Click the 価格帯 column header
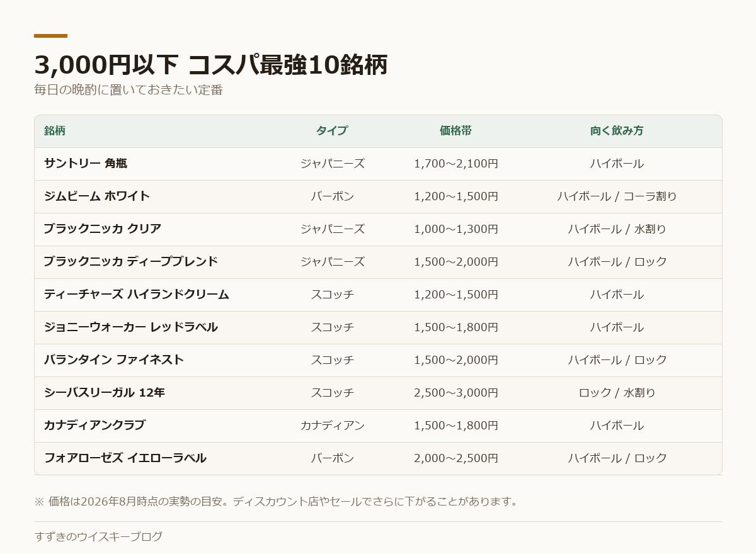Viewport: 756px width, 554px height. pos(455,131)
